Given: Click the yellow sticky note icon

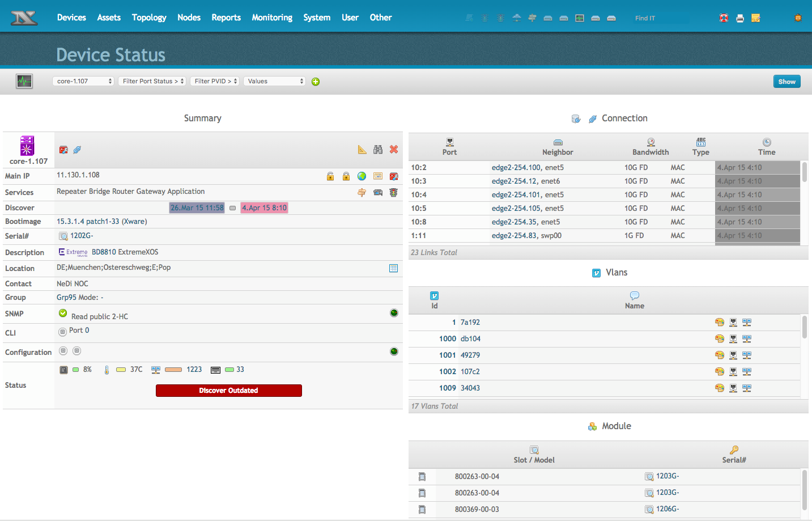Looking at the screenshot, I should [x=755, y=18].
